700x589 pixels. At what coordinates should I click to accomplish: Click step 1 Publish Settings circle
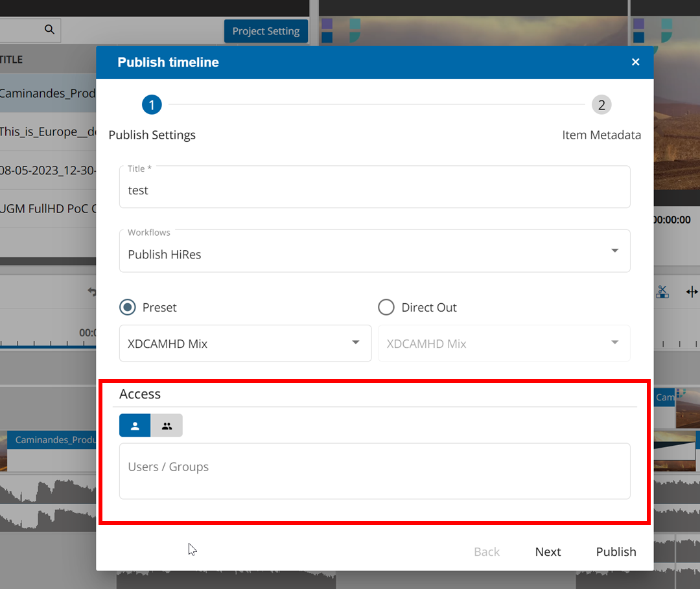point(152,104)
